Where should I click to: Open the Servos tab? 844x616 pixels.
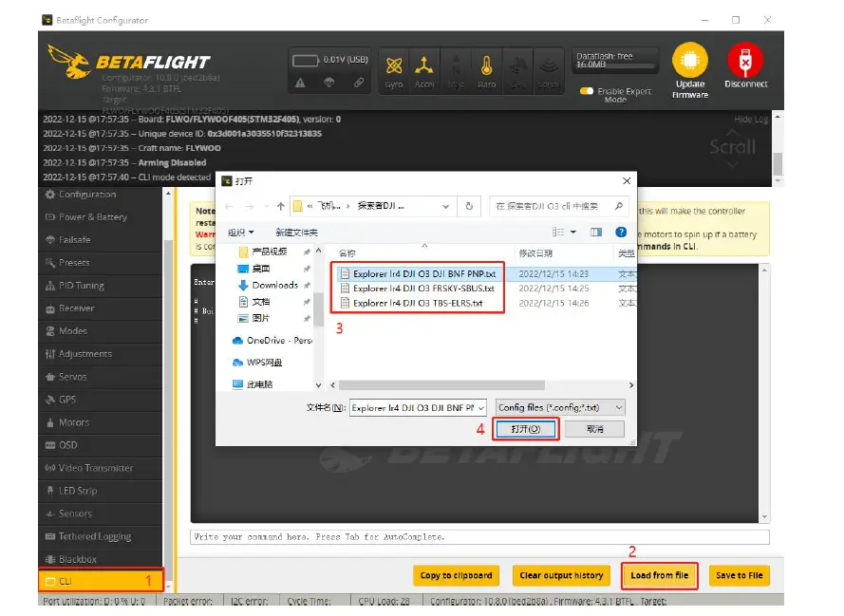pyautogui.click(x=100, y=377)
